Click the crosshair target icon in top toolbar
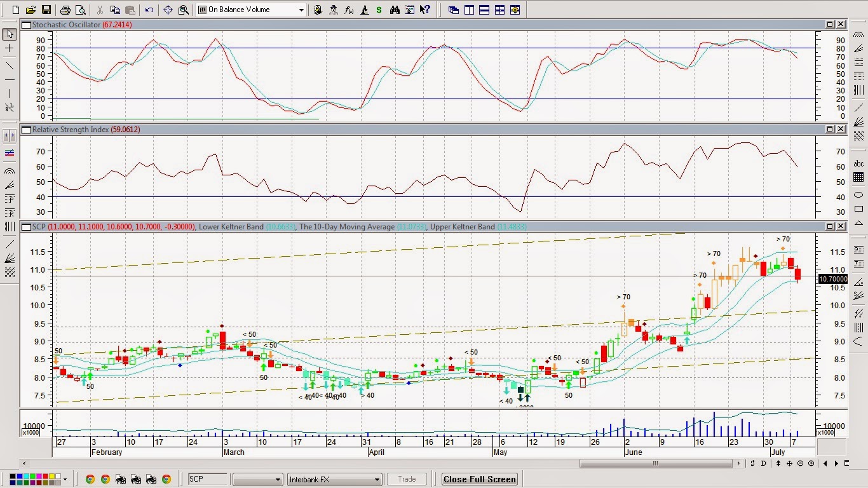Viewport: 868px width, 488px height. 168,10
